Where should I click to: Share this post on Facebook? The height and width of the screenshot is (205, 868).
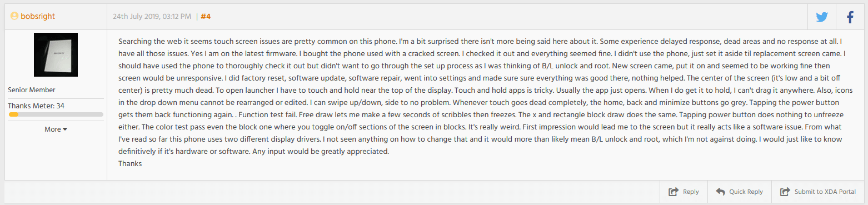[x=850, y=17]
